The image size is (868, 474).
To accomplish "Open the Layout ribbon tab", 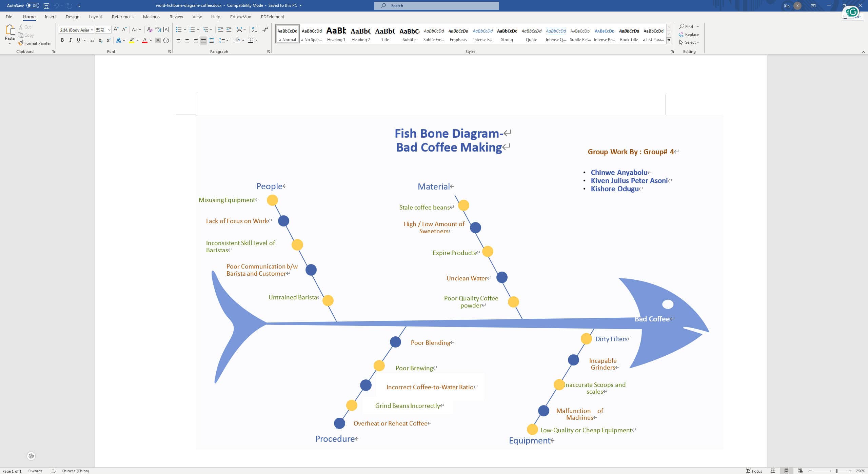I will [x=95, y=17].
